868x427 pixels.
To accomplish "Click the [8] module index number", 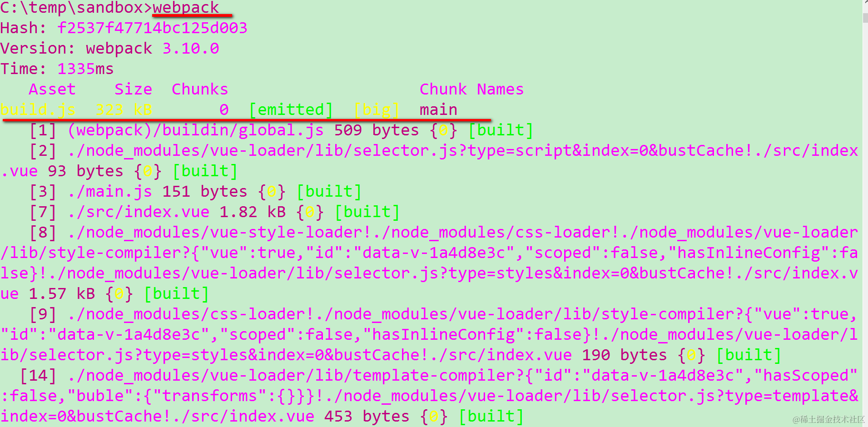I will coord(43,233).
